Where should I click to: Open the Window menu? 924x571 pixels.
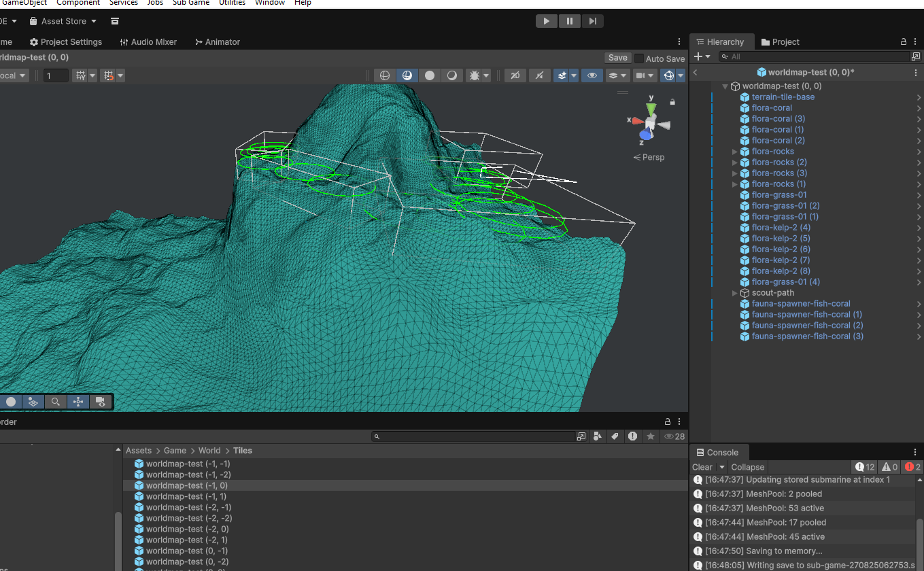[x=269, y=3]
